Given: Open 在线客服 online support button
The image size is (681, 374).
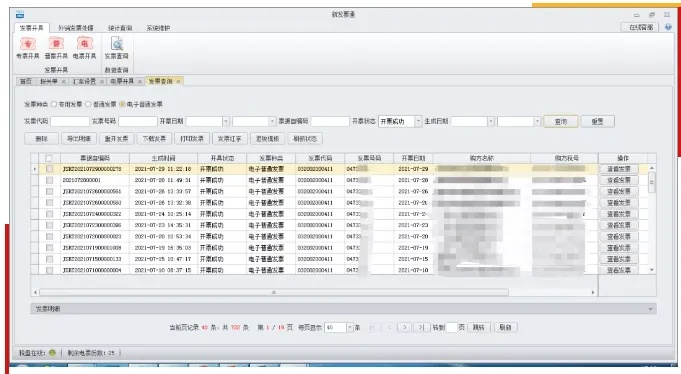Looking at the screenshot, I should click(641, 27).
